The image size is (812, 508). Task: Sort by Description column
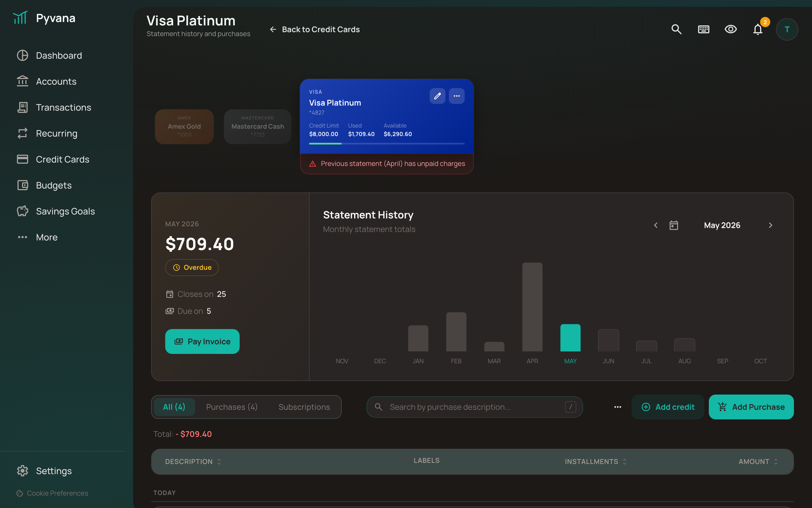193,462
